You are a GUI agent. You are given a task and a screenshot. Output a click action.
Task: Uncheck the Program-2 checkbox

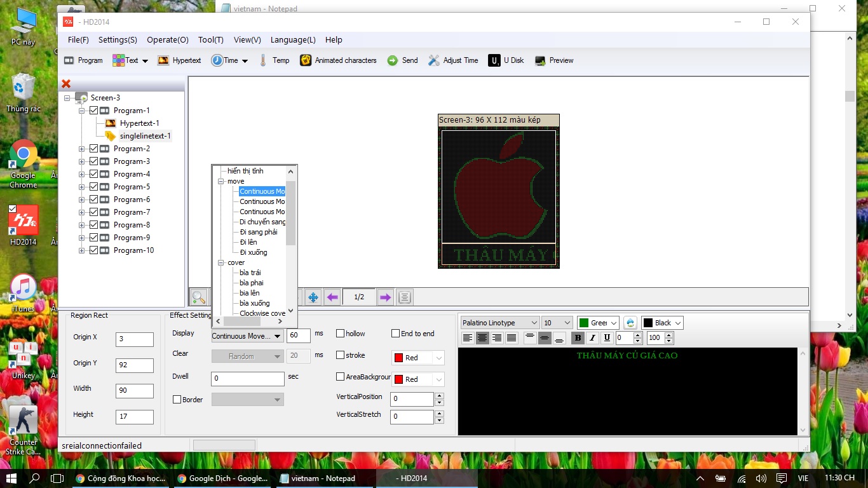point(93,149)
